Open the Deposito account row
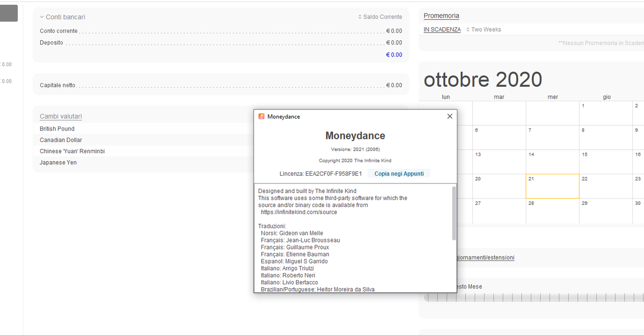Viewport: 644px width, 335px height. tap(221, 43)
